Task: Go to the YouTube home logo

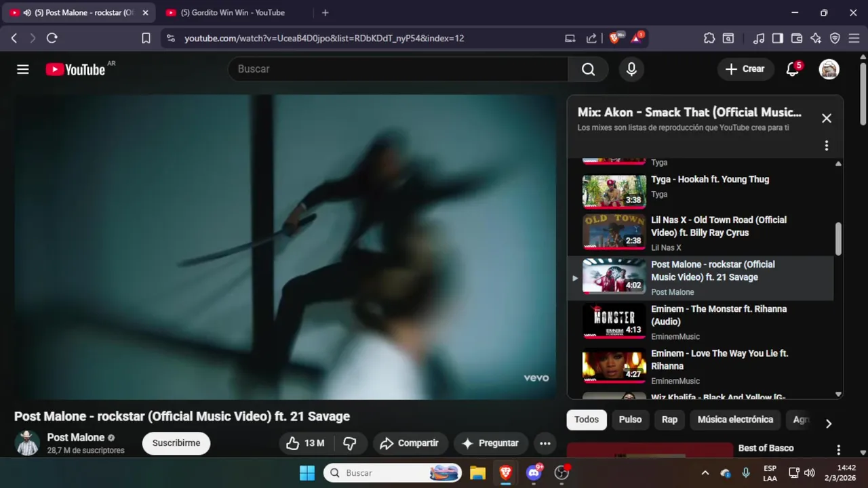Action: point(75,69)
